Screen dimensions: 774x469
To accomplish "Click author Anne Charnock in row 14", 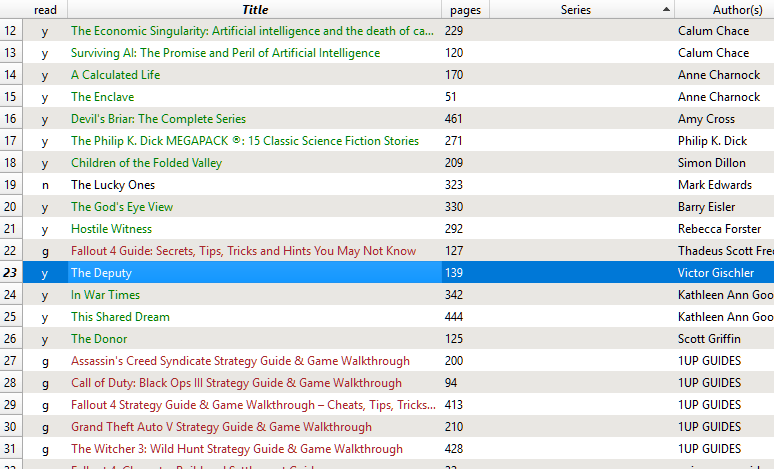I will pos(719,75).
